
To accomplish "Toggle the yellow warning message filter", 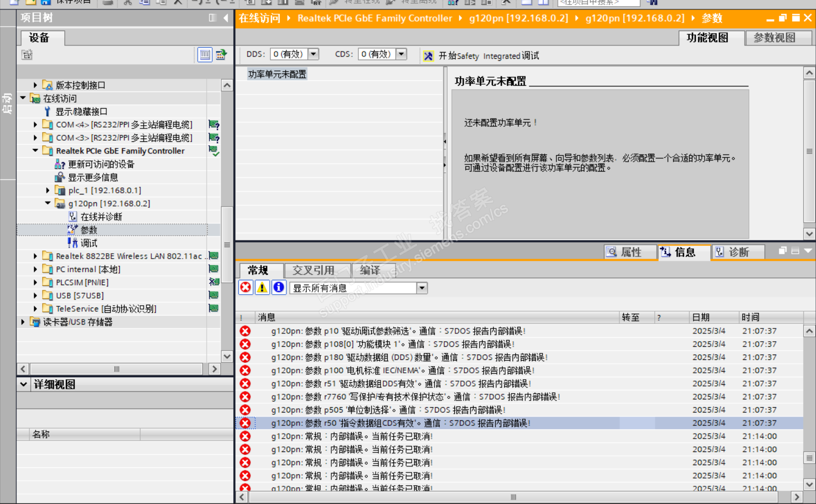I will pyautogui.click(x=262, y=287).
